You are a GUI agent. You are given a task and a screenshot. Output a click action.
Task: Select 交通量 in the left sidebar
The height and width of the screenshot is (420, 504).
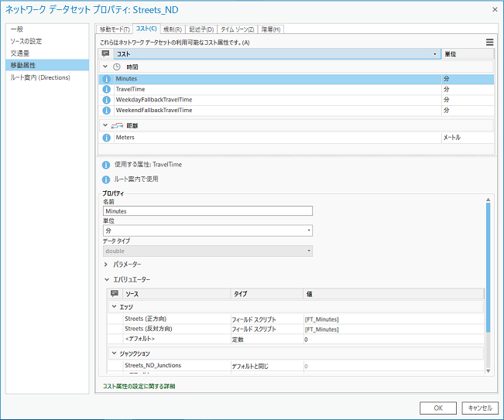click(20, 53)
